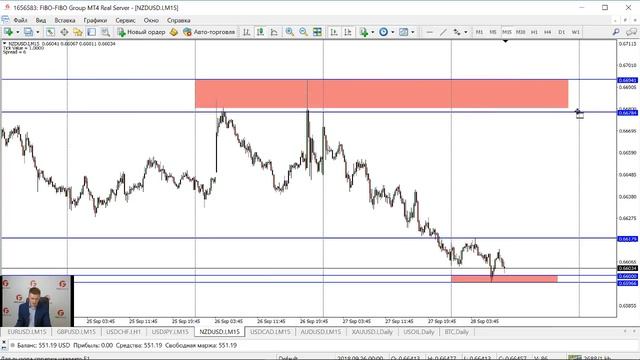Viewport: 640px width, 360px height.
Task: Switch to M30 timeframe
Action: [x=520, y=32]
